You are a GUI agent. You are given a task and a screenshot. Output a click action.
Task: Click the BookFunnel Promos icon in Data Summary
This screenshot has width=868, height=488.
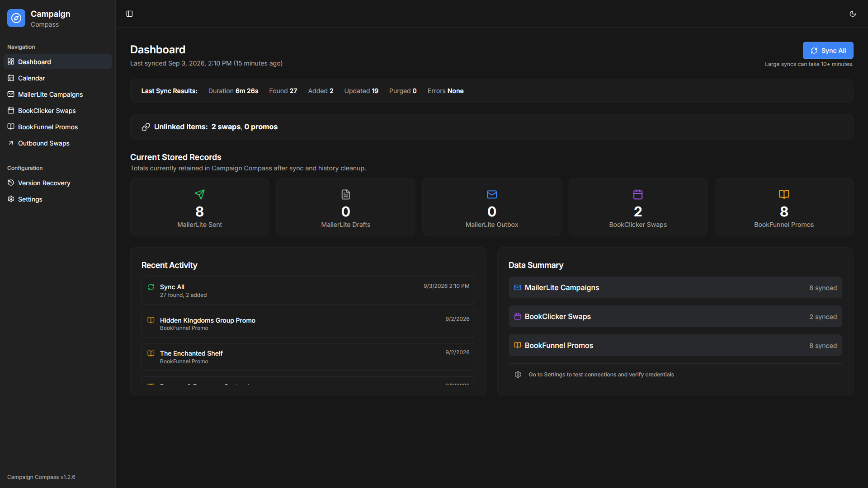point(518,345)
